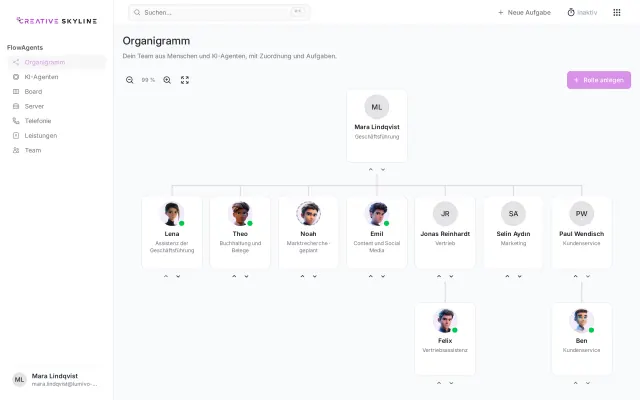This screenshot has width=640, height=400.
Task: Click the Suchen search field
Action: click(x=219, y=13)
